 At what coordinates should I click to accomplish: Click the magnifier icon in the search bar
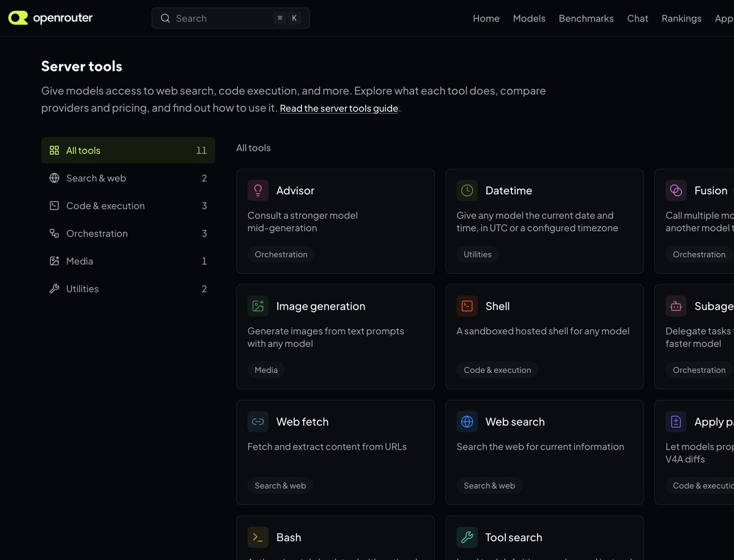(x=165, y=18)
